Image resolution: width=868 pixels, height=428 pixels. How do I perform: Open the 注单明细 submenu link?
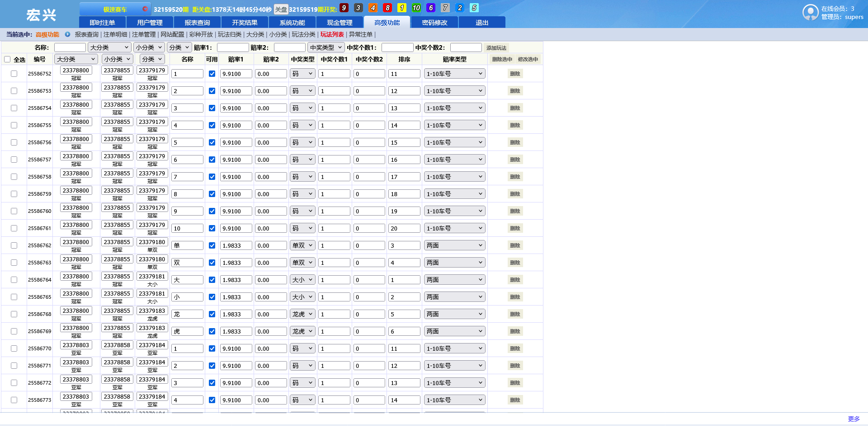[x=115, y=34]
